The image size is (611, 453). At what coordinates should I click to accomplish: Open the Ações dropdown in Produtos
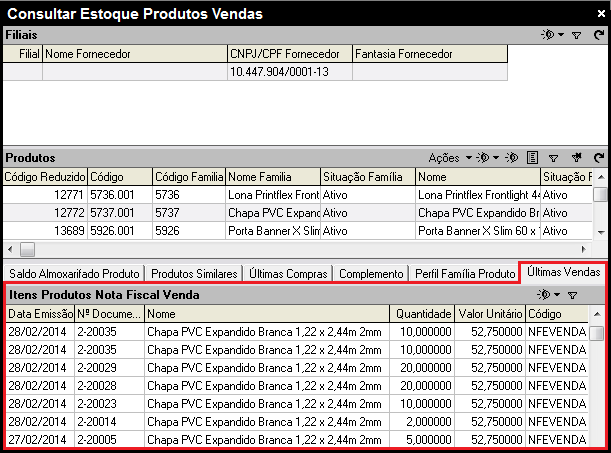[x=450, y=158]
